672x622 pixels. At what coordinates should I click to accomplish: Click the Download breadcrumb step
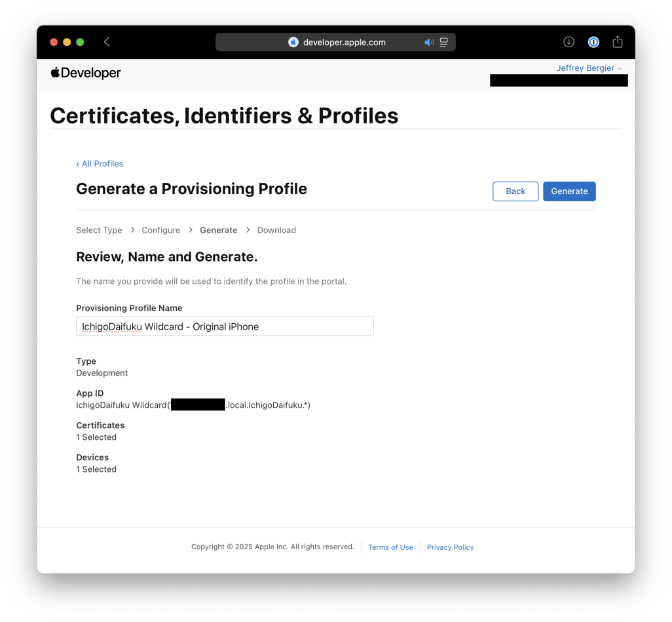(x=276, y=230)
